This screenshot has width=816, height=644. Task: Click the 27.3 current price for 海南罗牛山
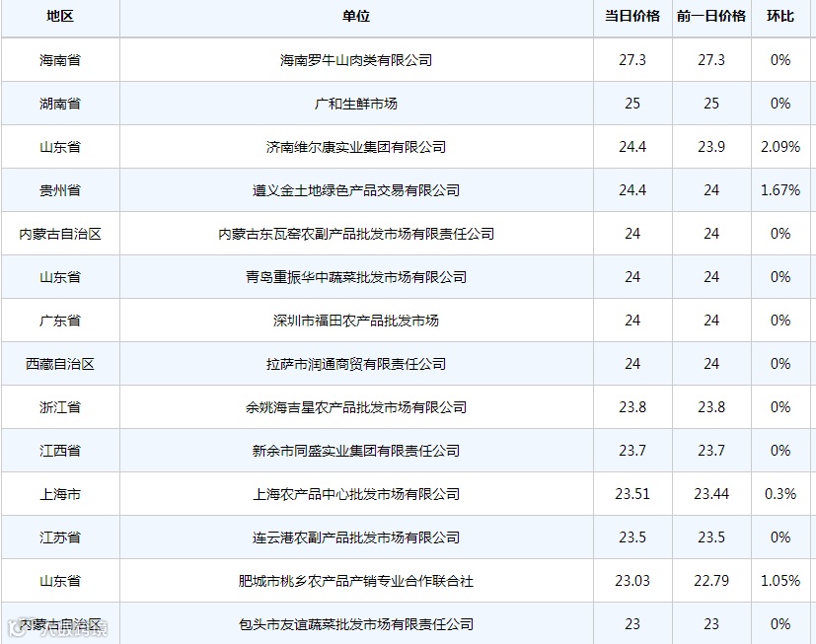(x=632, y=60)
